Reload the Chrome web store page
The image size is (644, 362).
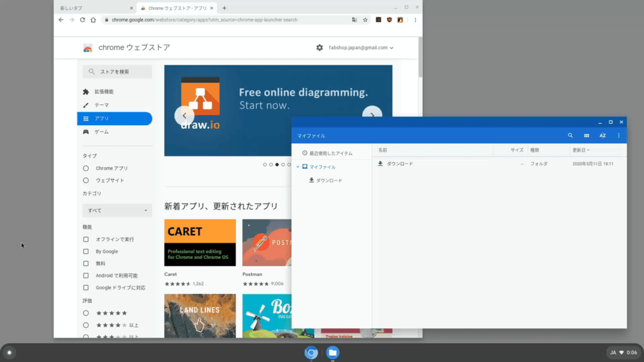pos(82,19)
